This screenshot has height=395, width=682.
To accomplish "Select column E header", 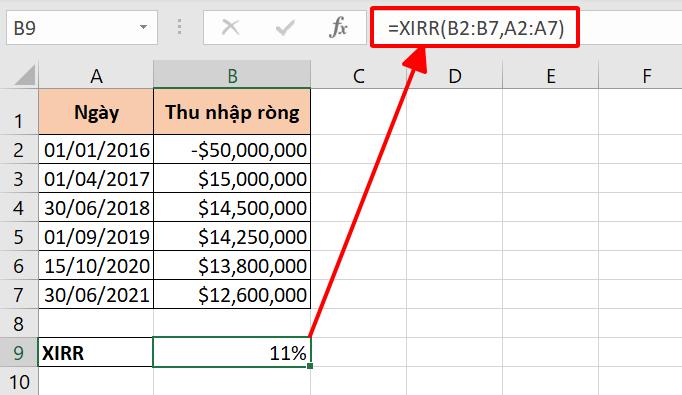I will pyautogui.click(x=551, y=76).
